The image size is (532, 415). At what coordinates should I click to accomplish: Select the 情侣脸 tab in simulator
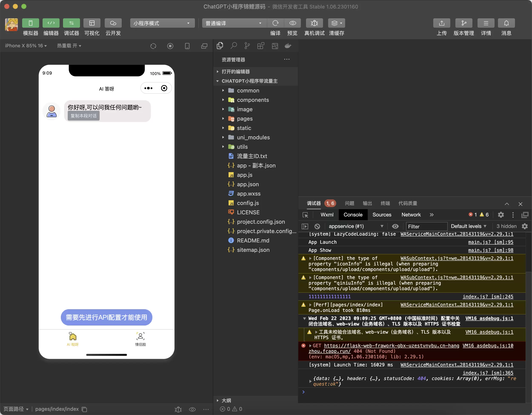click(140, 339)
